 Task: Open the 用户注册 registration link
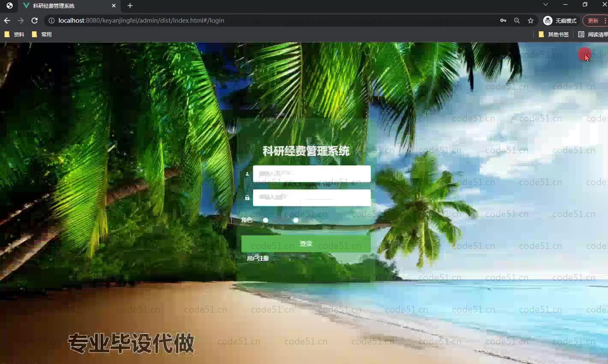pos(258,258)
